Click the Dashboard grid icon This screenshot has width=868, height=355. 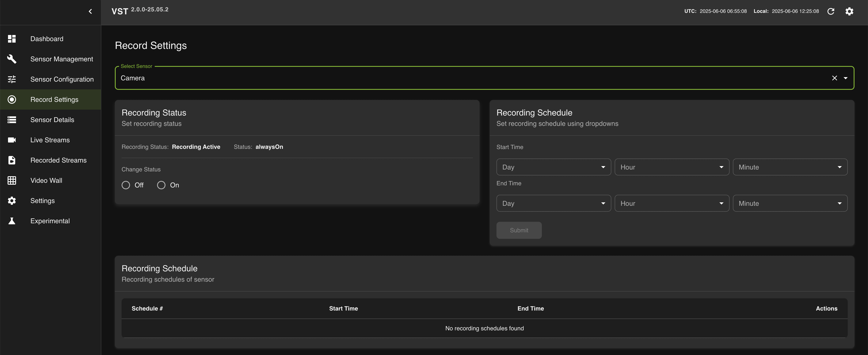click(12, 39)
